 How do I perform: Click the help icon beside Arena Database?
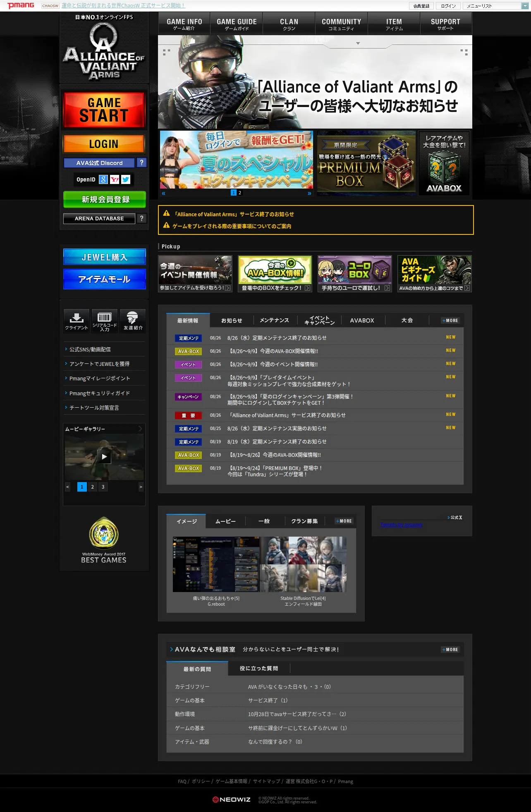coord(141,218)
